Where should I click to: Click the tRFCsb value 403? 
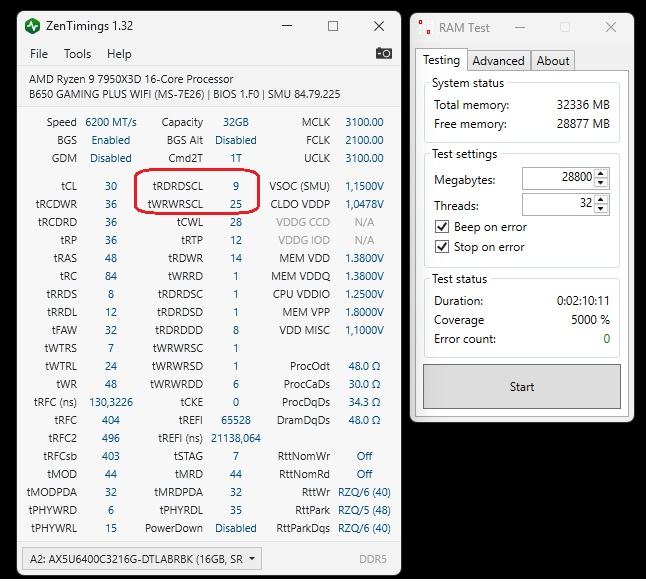(111, 456)
